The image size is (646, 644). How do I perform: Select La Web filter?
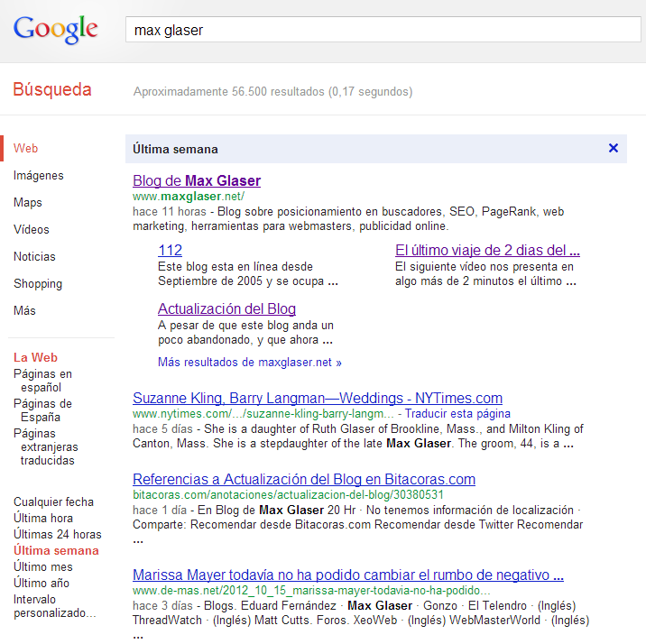click(x=35, y=357)
